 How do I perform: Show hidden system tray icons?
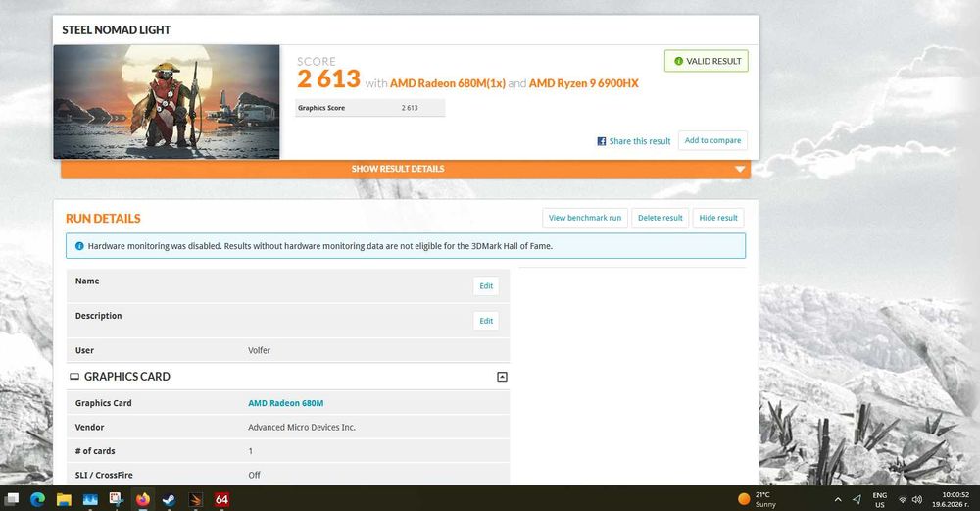pos(838,499)
